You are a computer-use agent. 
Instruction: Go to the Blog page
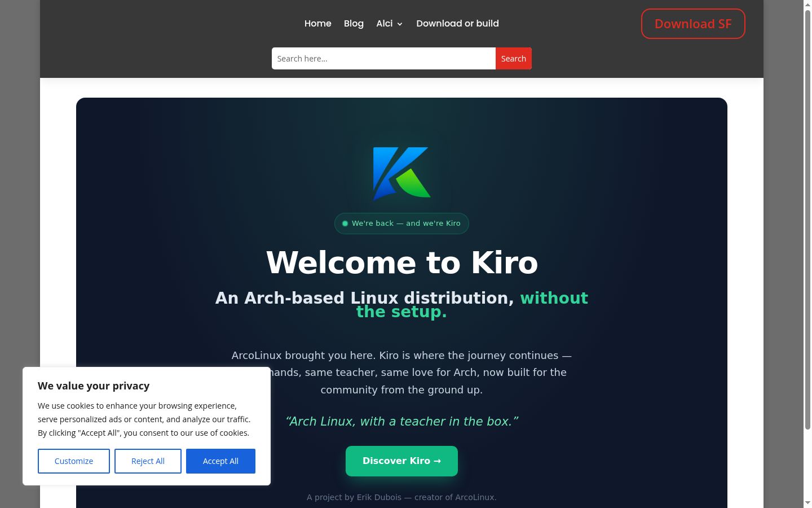tap(354, 24)
